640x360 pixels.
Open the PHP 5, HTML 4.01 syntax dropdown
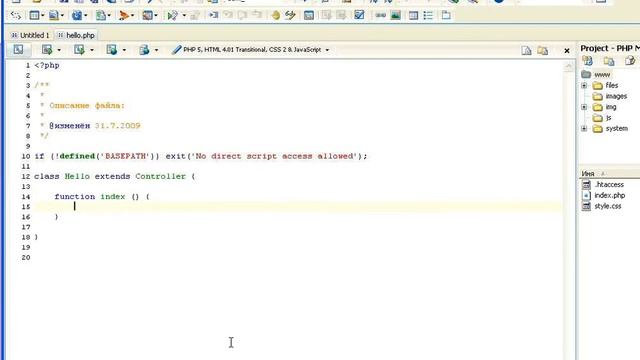tap(327, 50)
